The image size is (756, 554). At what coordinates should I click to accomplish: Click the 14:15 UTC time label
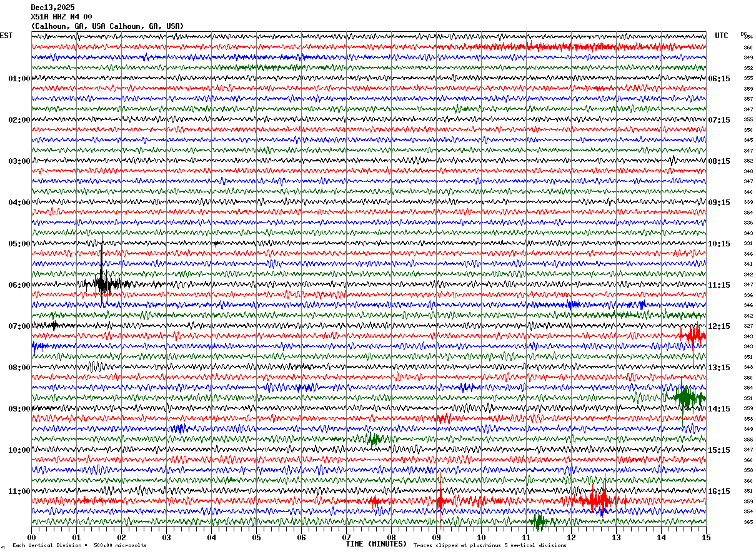pos(719,409)
